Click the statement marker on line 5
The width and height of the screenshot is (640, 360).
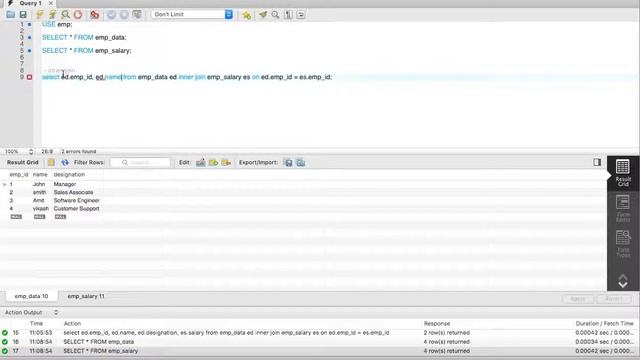tap(29, 51)
